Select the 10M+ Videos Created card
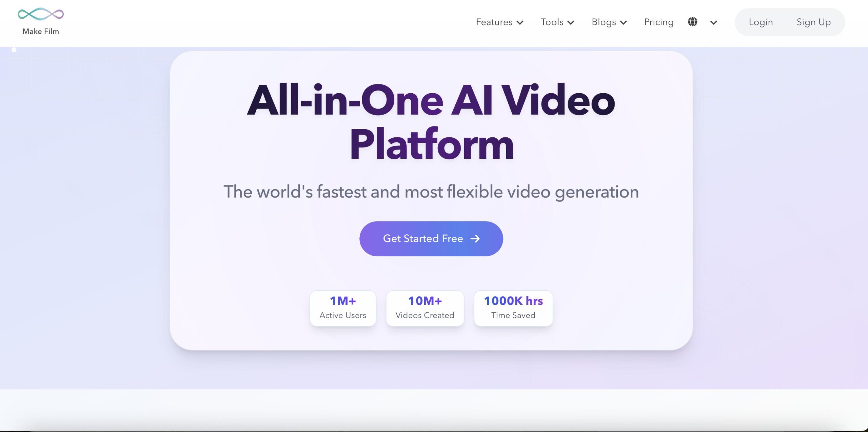 [425, 308]
